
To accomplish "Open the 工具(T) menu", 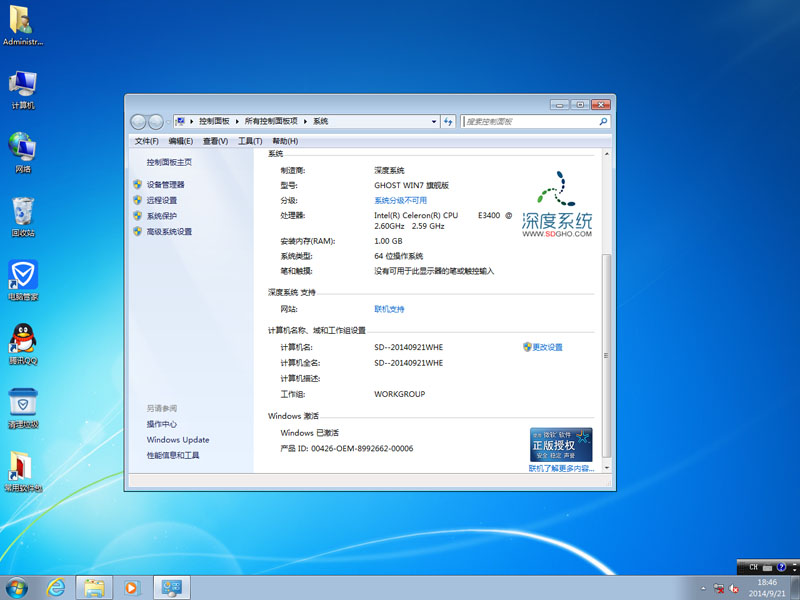I will 250,141.
